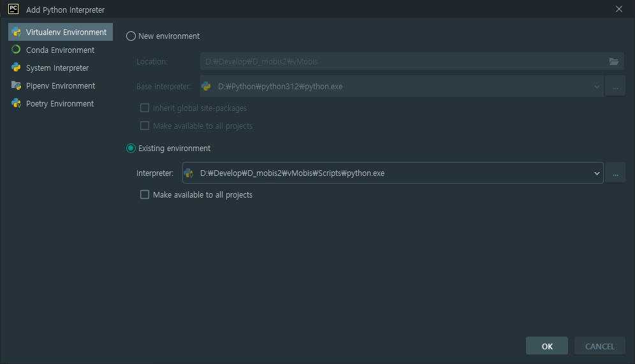Click the OK button
The width and height of the screenshot is (635, 364).
(x=547, y=346)
